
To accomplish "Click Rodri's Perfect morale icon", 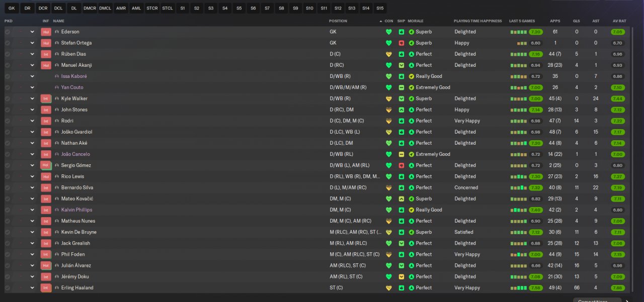I will click(411, 121).
